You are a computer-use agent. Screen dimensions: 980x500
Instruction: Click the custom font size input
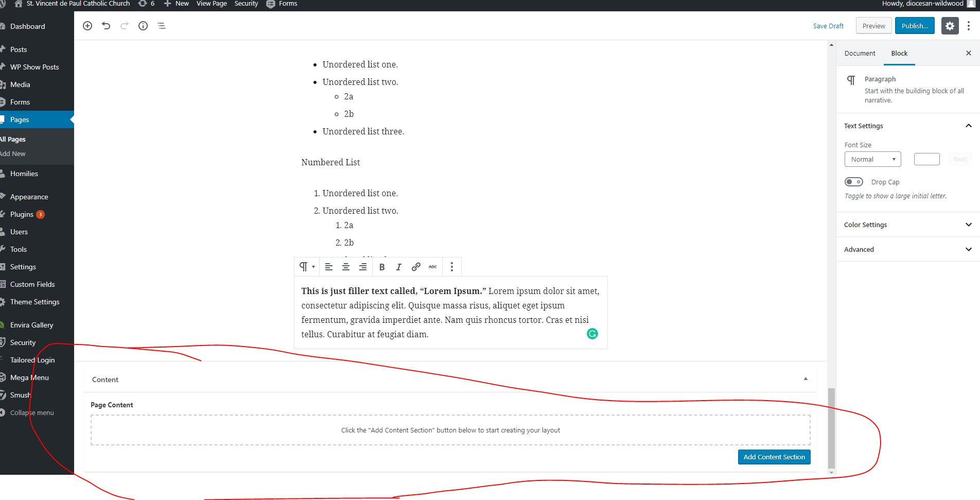926,159
